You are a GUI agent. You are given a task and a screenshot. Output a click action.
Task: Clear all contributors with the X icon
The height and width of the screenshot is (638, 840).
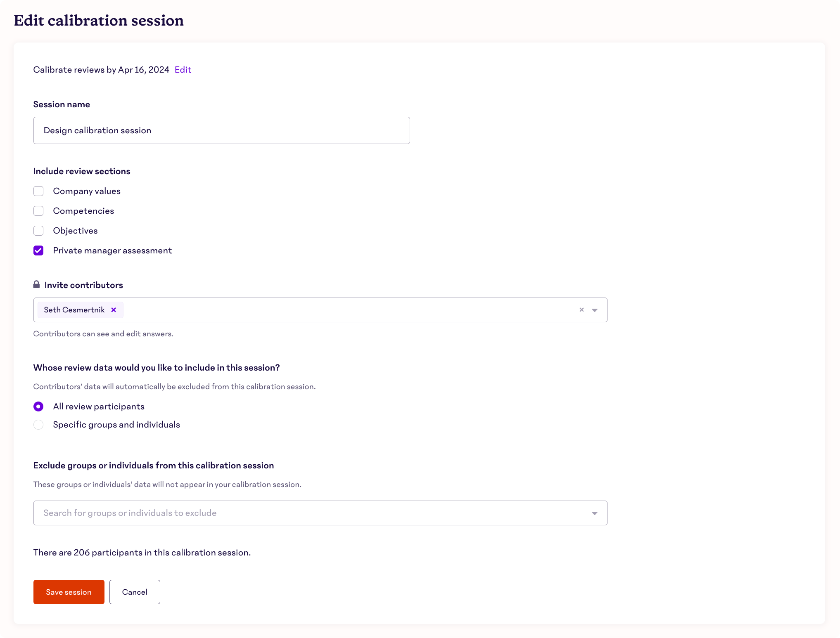point(581,310)
